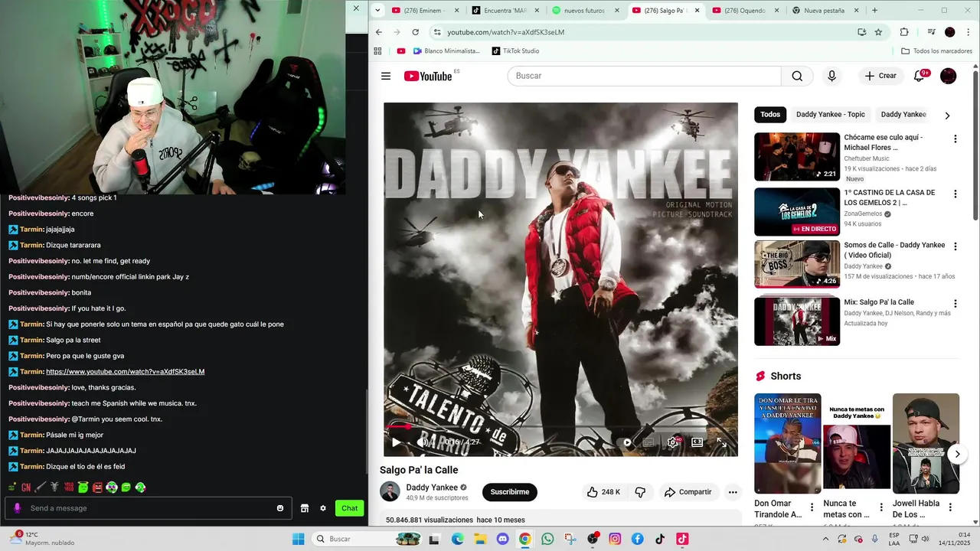Select the Todos filter chip

click(x=770, y=115)
